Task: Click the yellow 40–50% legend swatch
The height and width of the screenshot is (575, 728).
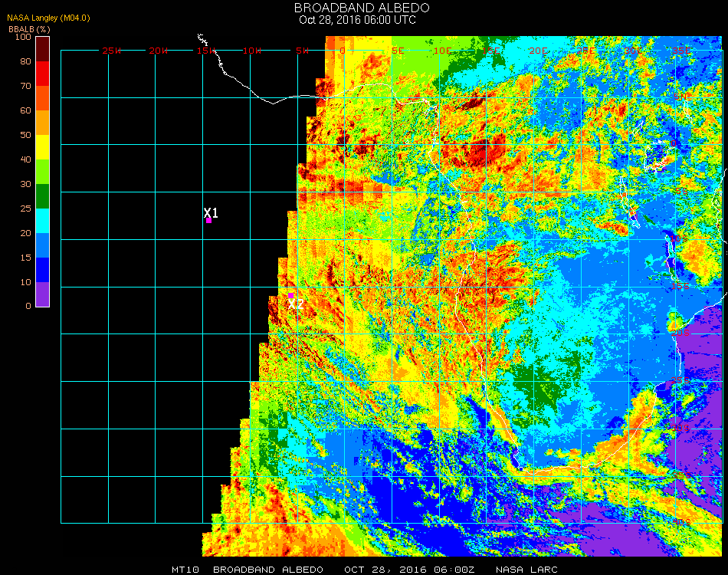Action: [43, 146]
